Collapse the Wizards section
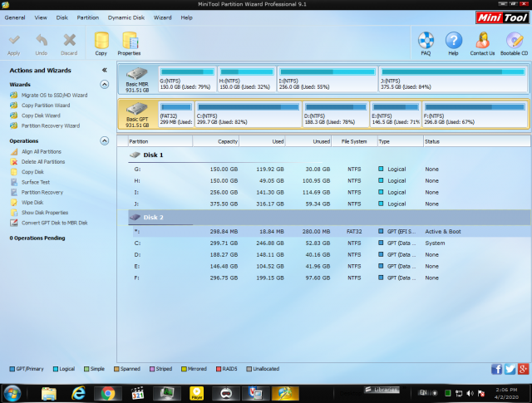Screen dimensions: 532x403 (x=104, y=84)
